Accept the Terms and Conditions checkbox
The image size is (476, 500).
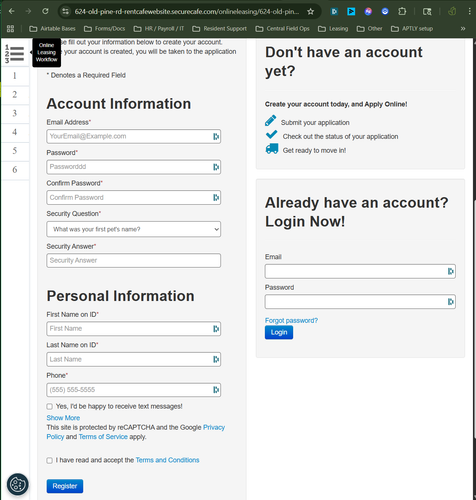pyautogui.click(x=50, y=460)
